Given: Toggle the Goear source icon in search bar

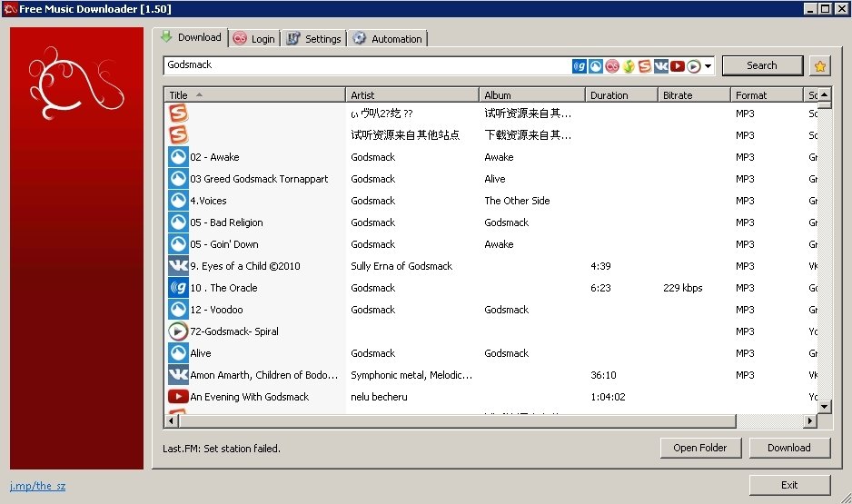Looking at the screenshot, I should click(580, 66).
